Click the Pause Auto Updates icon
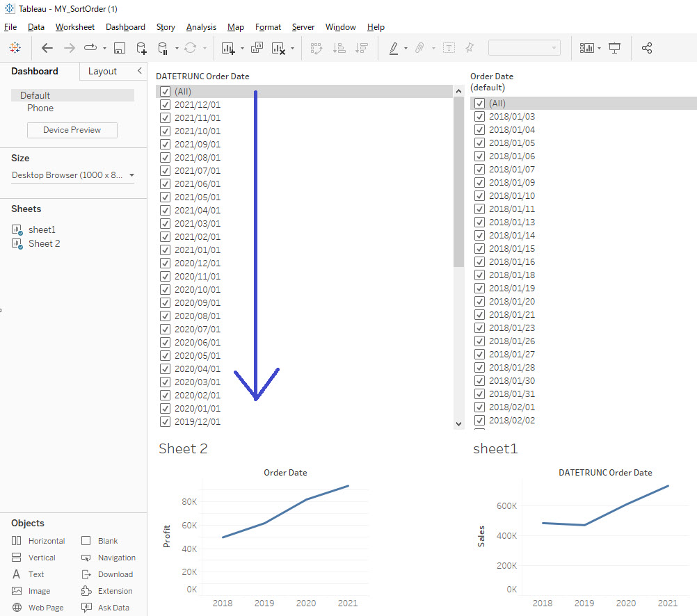697x616 pixels. (x=163, y=48)
